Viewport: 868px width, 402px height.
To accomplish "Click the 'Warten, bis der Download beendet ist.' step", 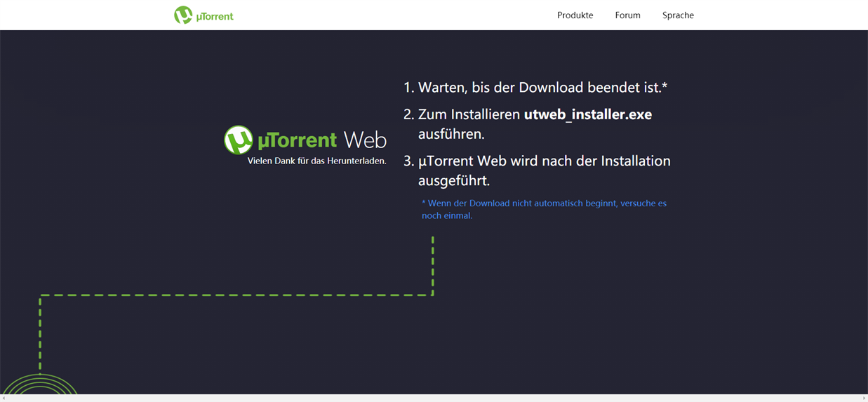I will point(535,88).
